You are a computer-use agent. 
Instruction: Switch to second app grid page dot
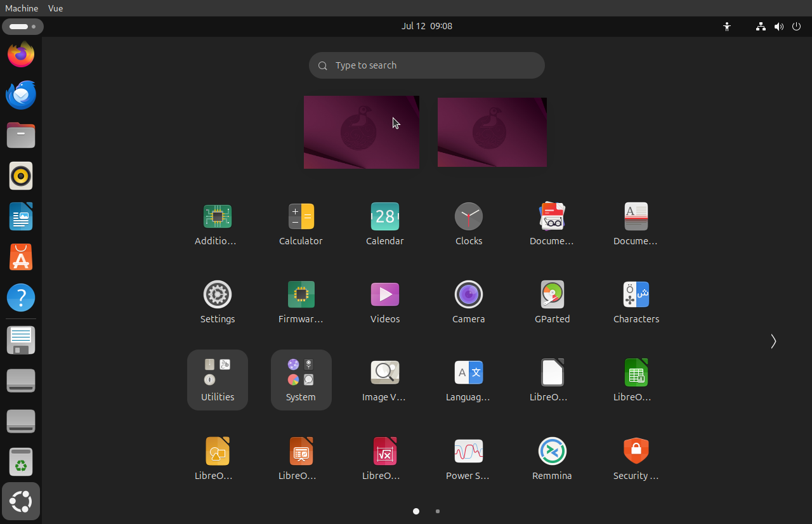[x=438, y=511]
